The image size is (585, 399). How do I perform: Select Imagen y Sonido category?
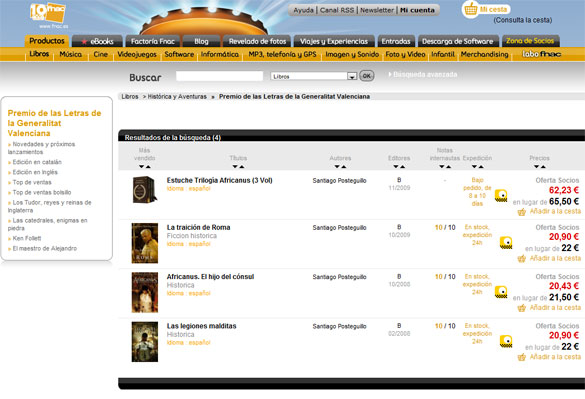tap(352, 54)
